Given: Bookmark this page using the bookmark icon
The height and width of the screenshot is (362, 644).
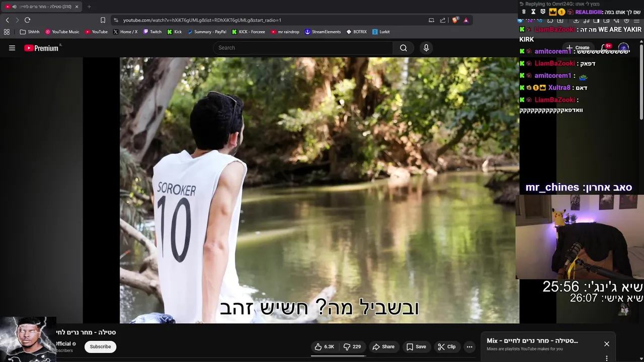Looking at the screenshot, I should pos(103,20).
